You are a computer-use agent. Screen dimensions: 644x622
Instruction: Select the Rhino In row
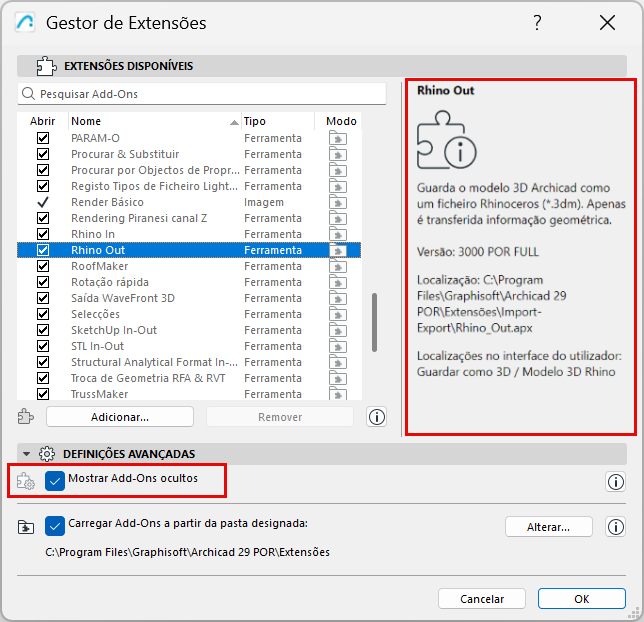(189, 234)
